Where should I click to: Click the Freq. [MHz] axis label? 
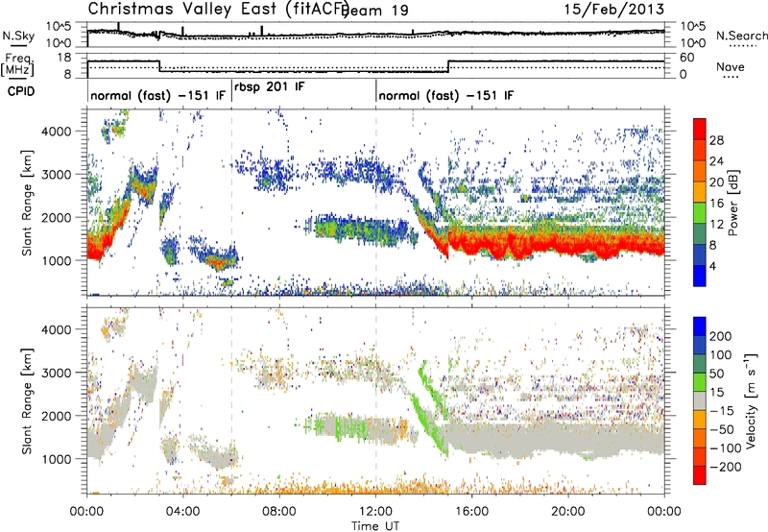click(x=17, y=65)
